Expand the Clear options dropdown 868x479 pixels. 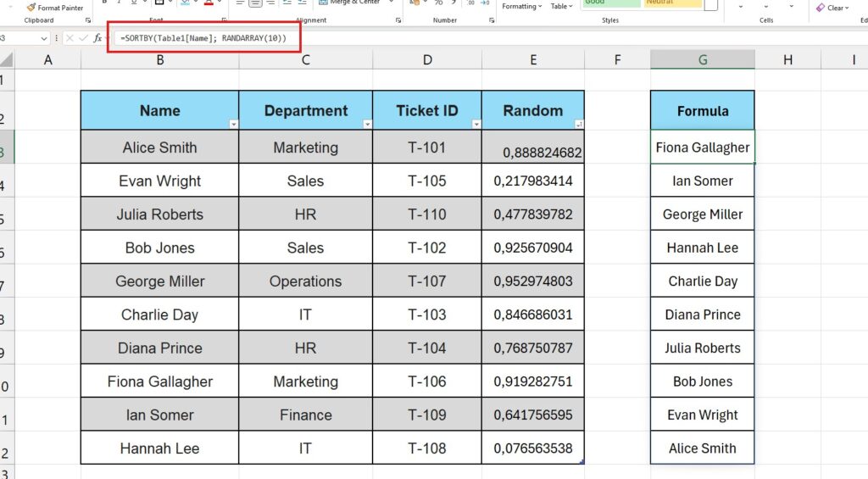(x=847, y=8)
